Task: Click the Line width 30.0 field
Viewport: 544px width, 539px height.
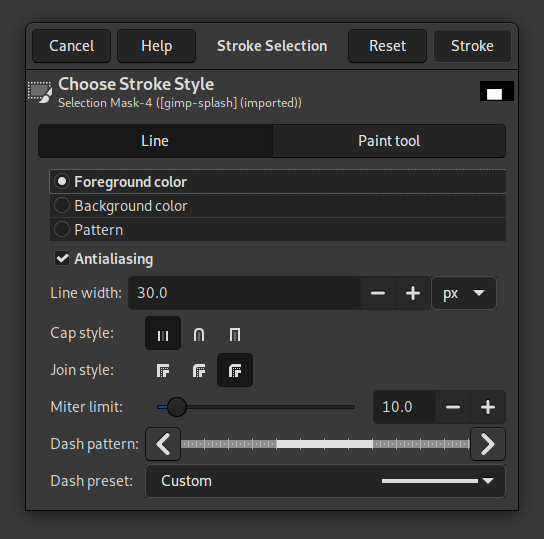Action: coord(244,293)
